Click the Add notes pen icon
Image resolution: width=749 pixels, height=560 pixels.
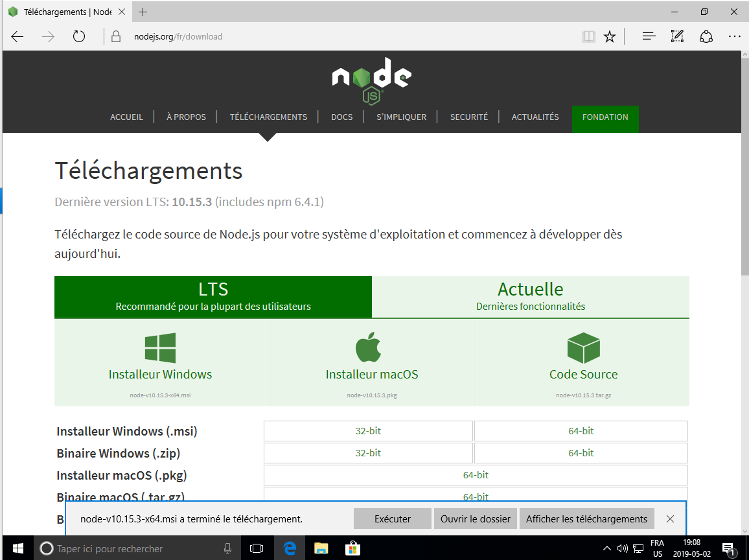677,36
